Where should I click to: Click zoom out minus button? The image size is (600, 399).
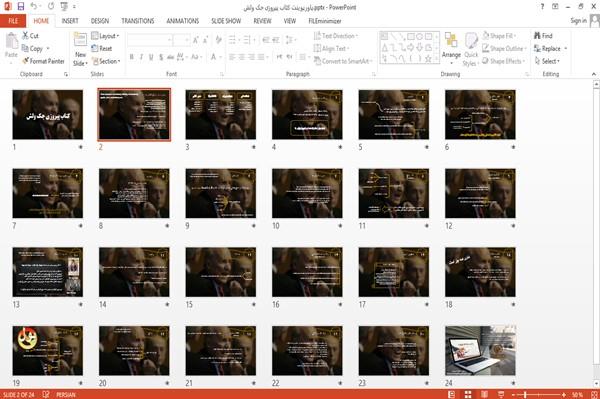click(x=514, y=394)
